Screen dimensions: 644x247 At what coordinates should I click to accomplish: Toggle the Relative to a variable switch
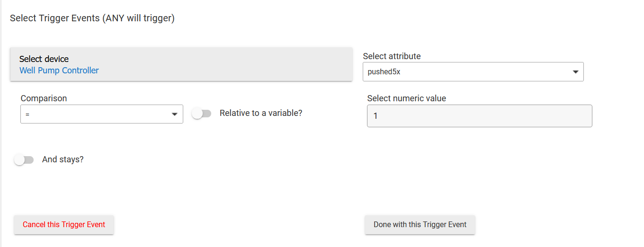pos(202,114)
